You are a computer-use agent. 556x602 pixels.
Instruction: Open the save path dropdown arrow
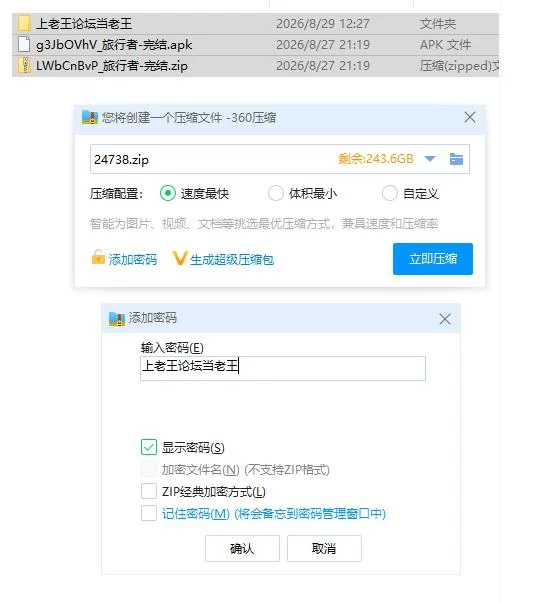[x=430, y=159]
